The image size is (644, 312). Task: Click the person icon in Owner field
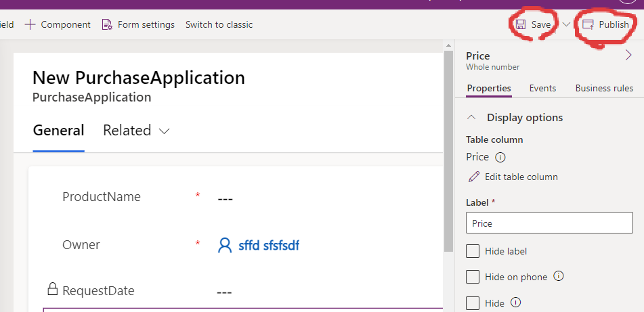[225, 245]
